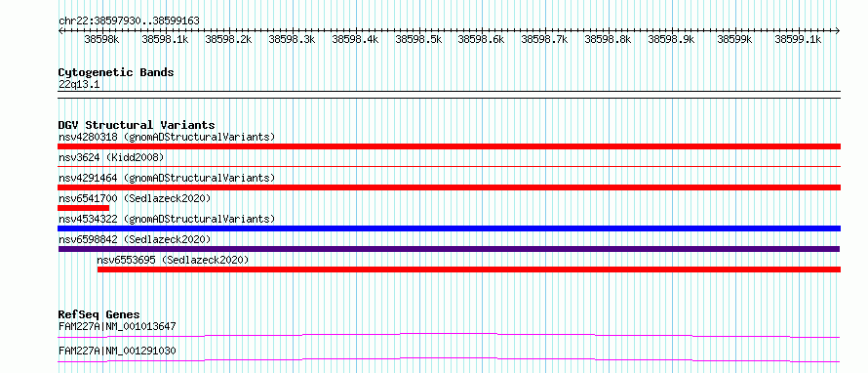The height and width of the screenshot is (373, 868).
Task: Open gene label FAM227A|NM_001291030
Action: coord(117,352)
